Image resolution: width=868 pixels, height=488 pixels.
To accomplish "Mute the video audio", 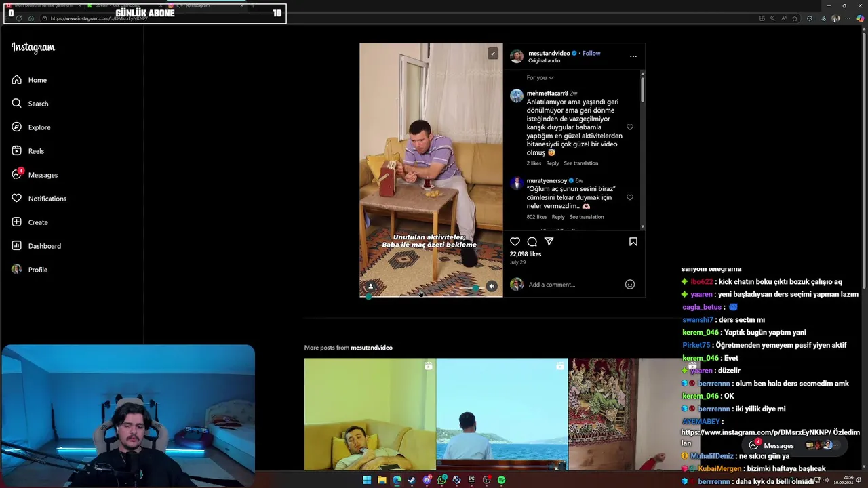I will tap(492, 286).
